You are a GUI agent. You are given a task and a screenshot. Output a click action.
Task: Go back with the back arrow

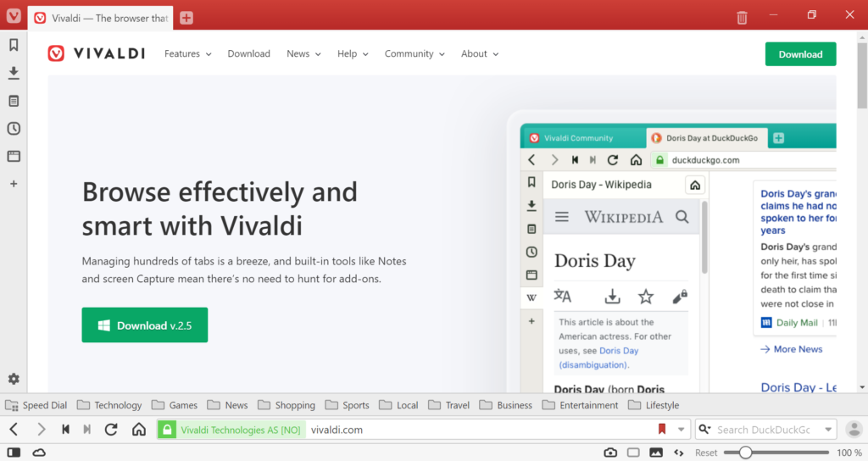point(14,430)
